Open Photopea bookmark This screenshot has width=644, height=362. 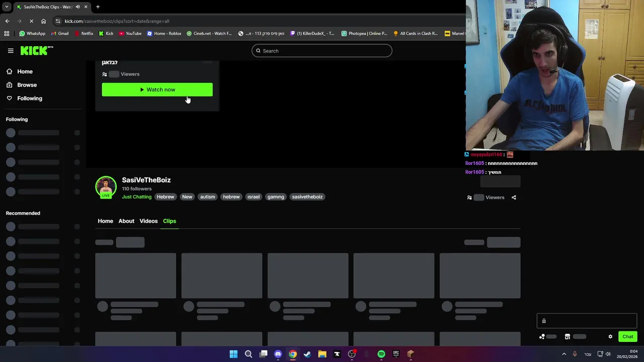364,34
